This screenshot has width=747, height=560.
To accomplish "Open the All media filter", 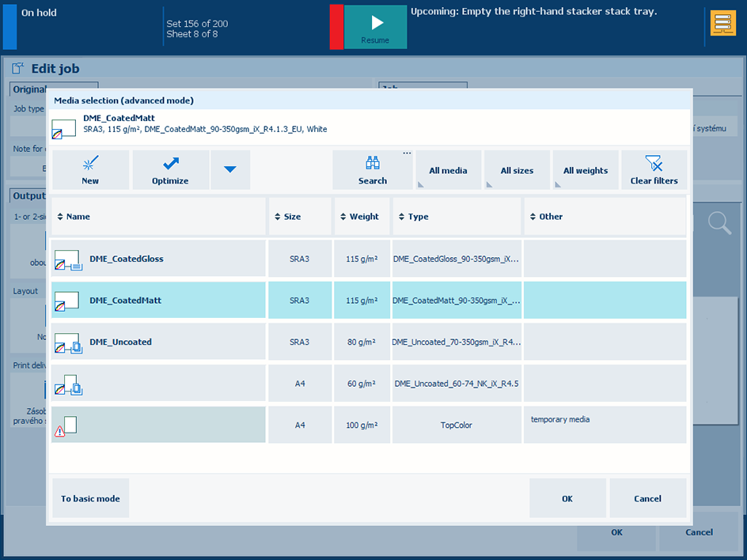I will (449, 170).
